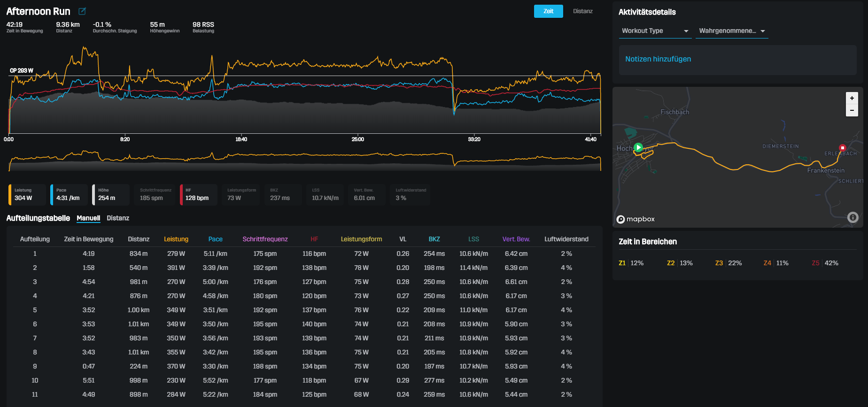Toggle the Leistung 304 W metric
The height and width of the screenshot is (407, 868).
tap(27, 194)
